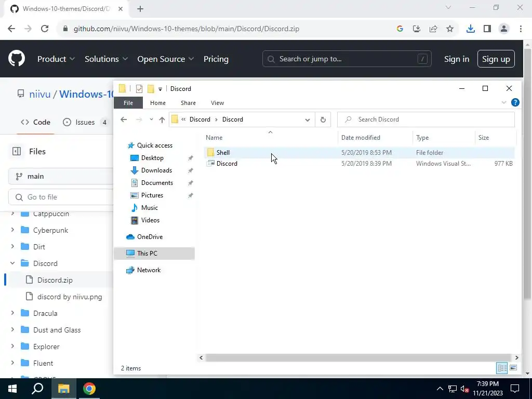Open the Home ribbon tab
The width and height of the screenshot is (532, 399).
[x=158, y=103]
